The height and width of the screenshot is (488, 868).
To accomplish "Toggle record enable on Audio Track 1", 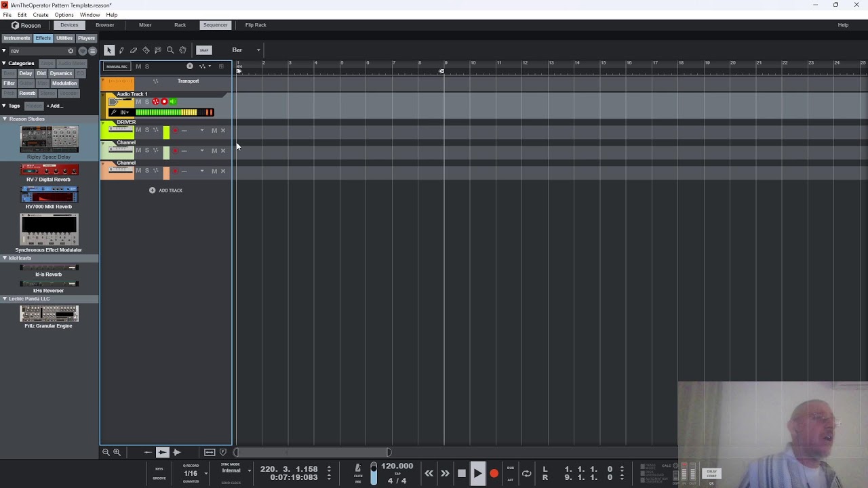I will pyautogui.click(x=164, y=102).
